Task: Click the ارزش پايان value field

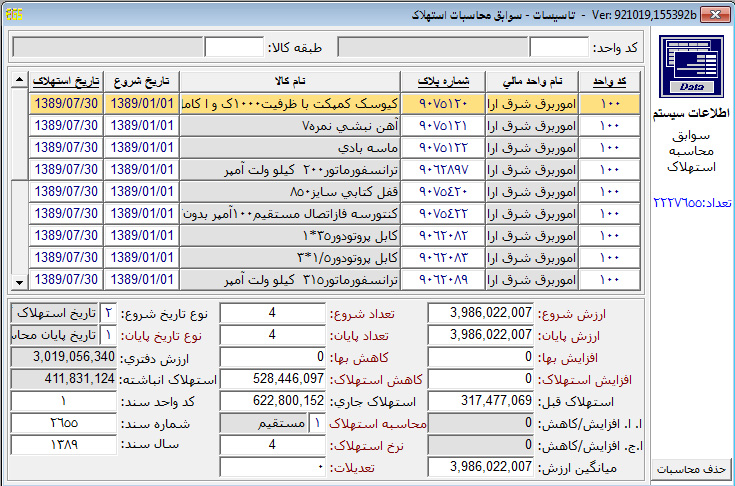Action: [481, 335]
